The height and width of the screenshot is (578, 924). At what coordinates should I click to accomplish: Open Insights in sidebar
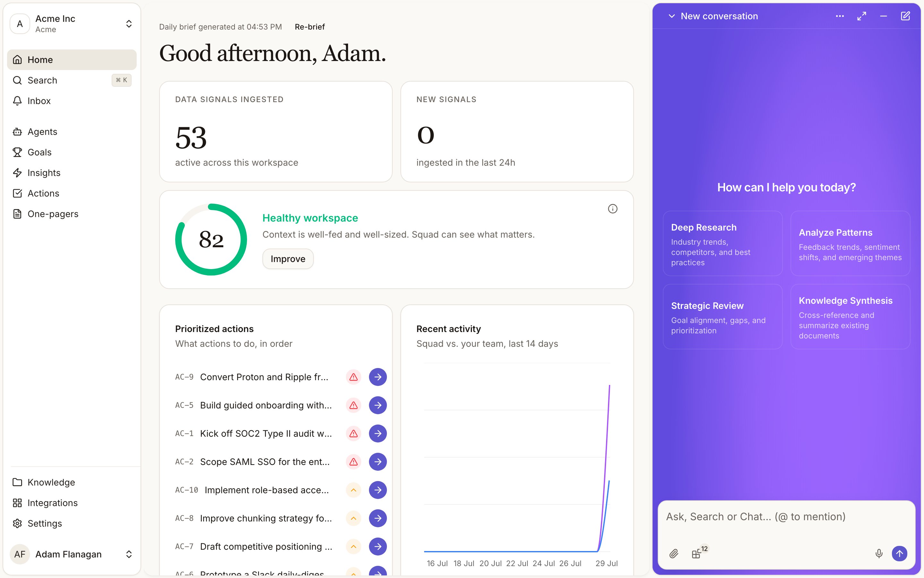(72, 173)
